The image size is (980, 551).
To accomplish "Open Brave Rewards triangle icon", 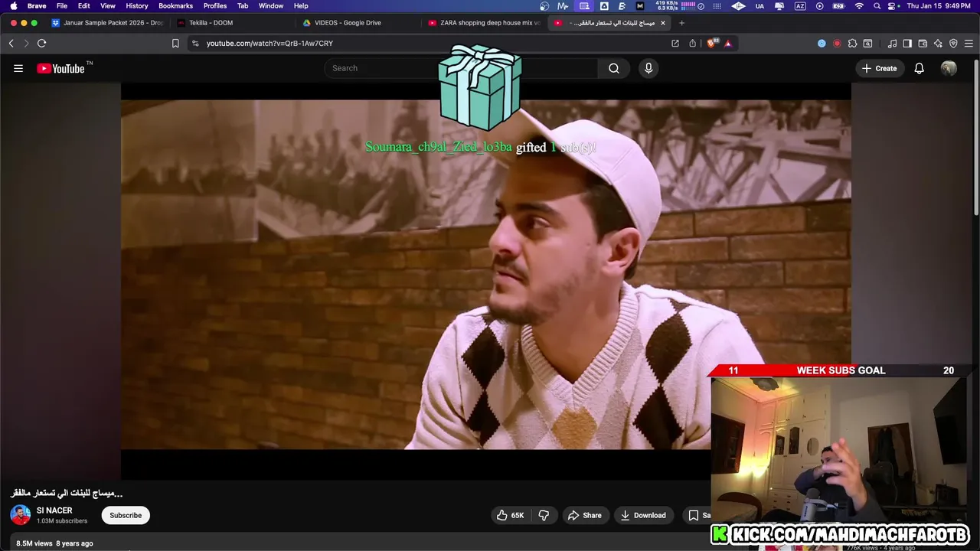I will click(728, 44).
